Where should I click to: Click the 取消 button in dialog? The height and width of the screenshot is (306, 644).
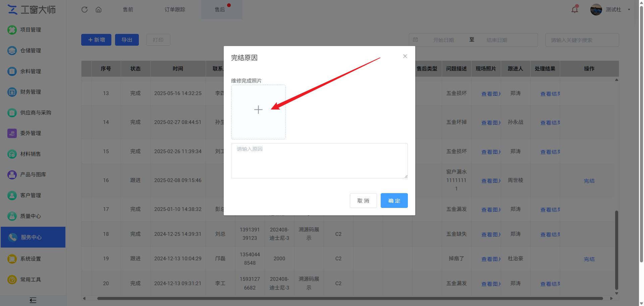(x=363, y=201)
